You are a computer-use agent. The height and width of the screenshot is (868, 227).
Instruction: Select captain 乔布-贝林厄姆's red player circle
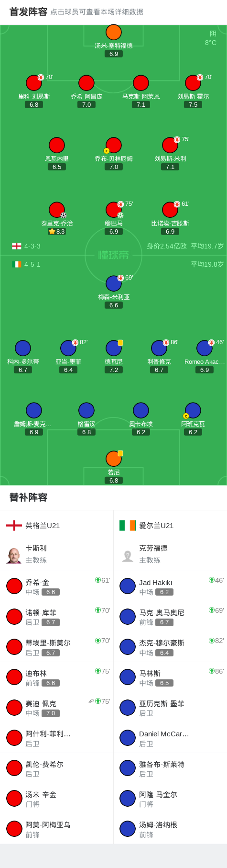(114, 145)
